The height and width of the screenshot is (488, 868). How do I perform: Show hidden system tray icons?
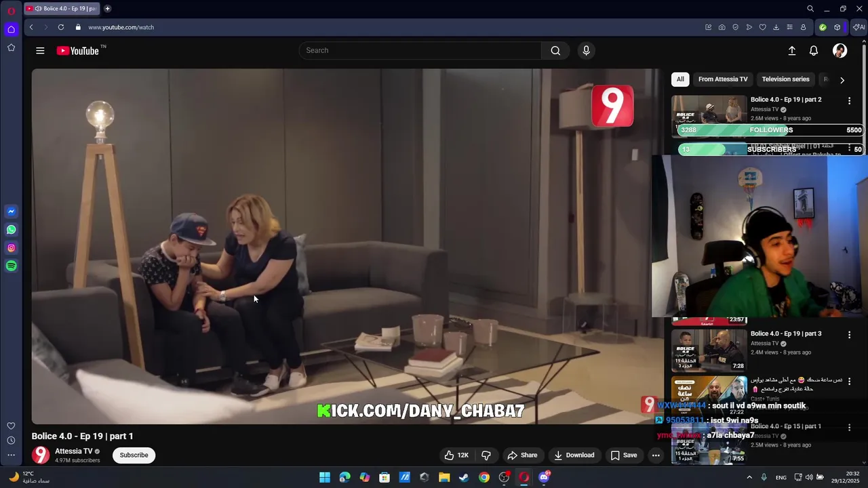tap(749, 477)
